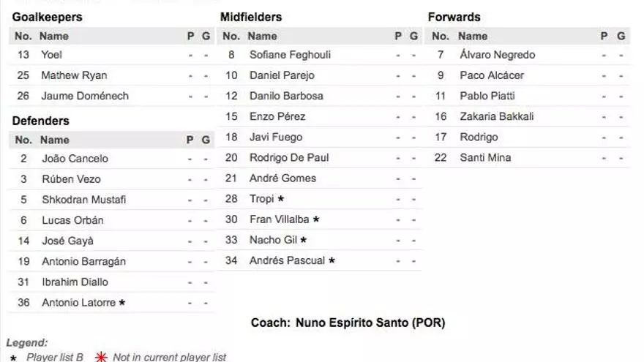This screenshot has width=644, height=362.
Task: Open André Gomes in the Midfielders list
Action: pos(282,178)
